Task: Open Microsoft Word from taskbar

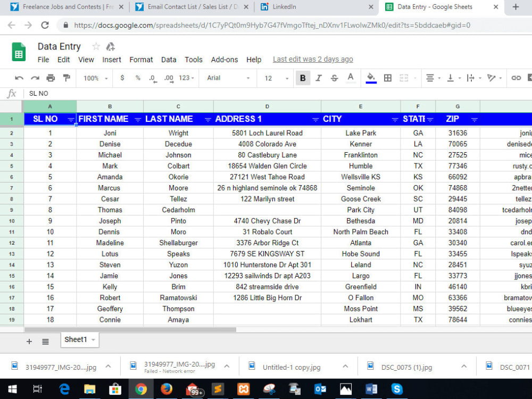Action: [x=371, y=389]
